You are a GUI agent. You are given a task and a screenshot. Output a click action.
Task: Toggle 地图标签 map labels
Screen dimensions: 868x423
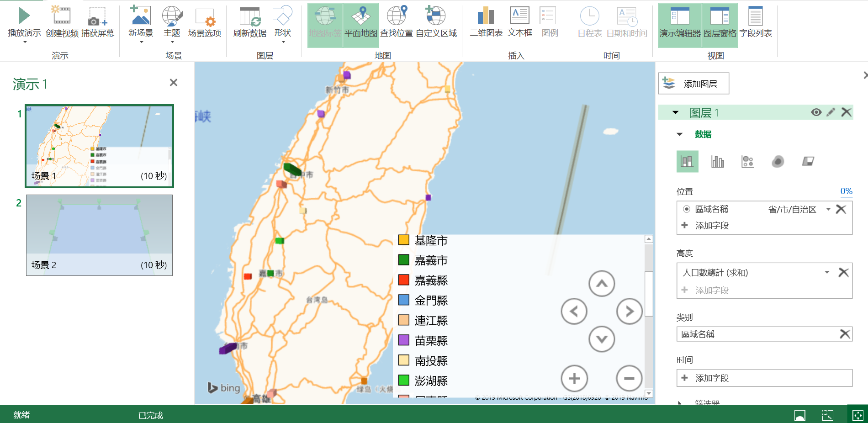pyautogui.click(x=325, y=25)
